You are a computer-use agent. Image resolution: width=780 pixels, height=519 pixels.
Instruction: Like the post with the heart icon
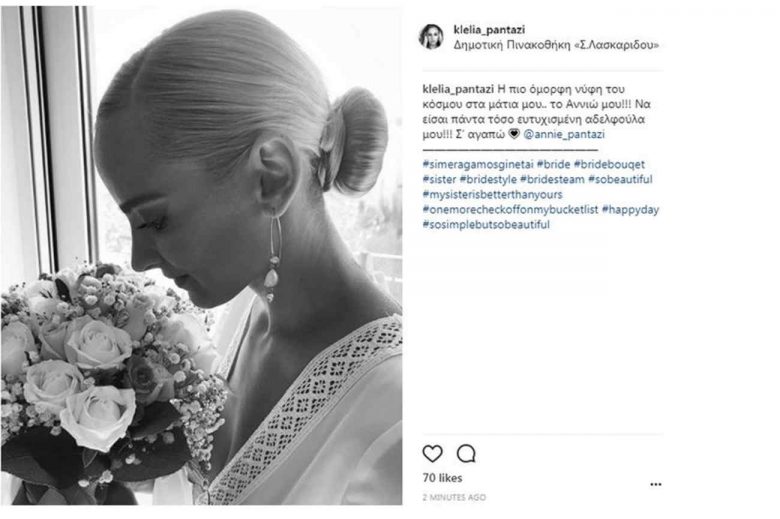click(432, 453)
